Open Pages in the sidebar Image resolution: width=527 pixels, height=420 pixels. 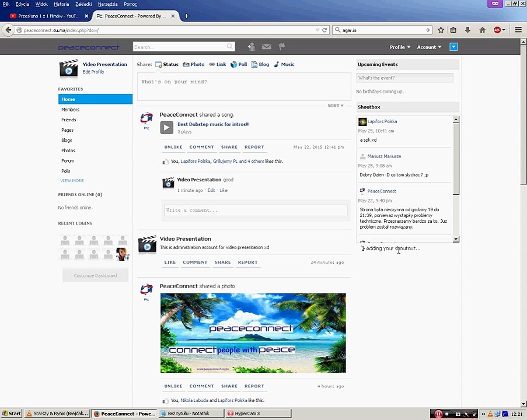(67, 130)
